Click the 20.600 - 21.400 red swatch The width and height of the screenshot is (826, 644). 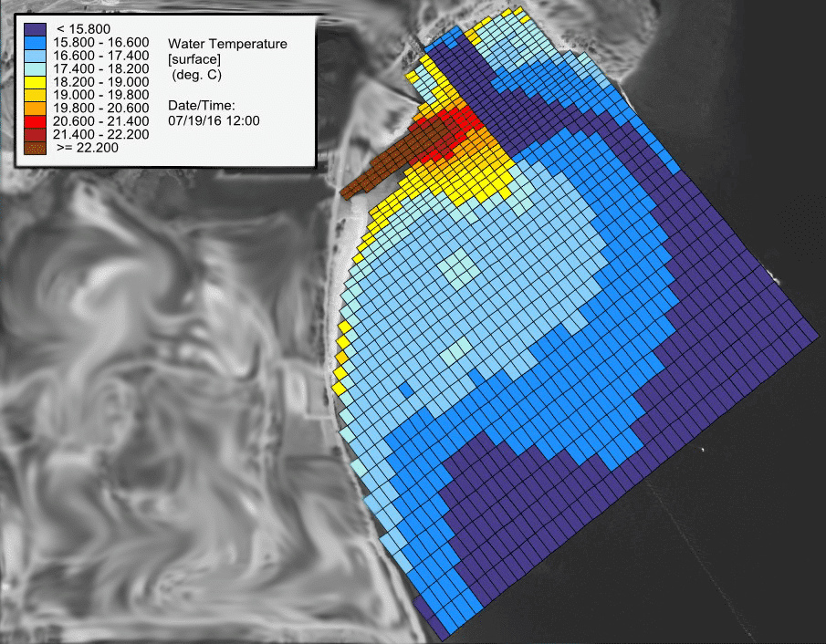(x=35, y=121)
